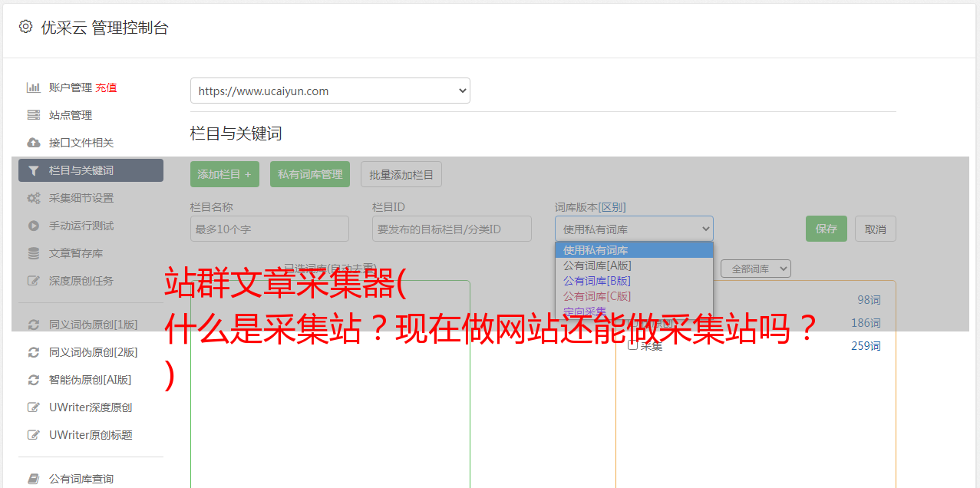Click the book icon for 公有词库查询

pyautogui.click(x=34, y=479)
